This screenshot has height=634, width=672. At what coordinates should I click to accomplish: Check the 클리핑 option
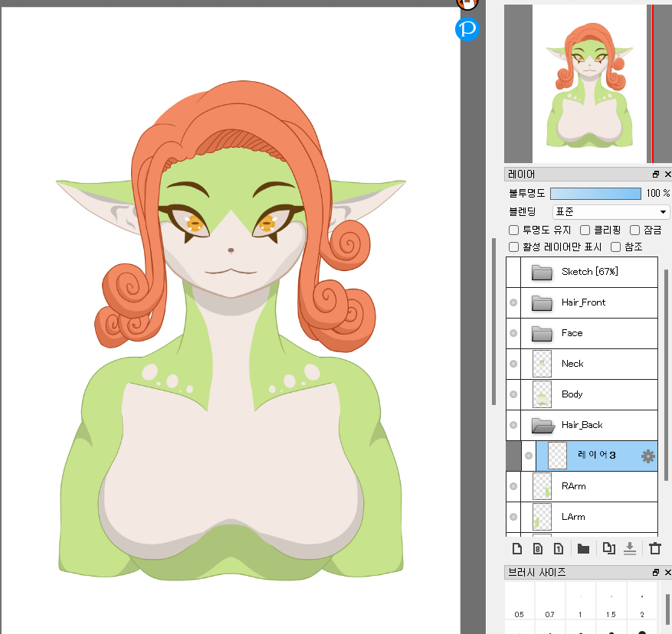585,230
